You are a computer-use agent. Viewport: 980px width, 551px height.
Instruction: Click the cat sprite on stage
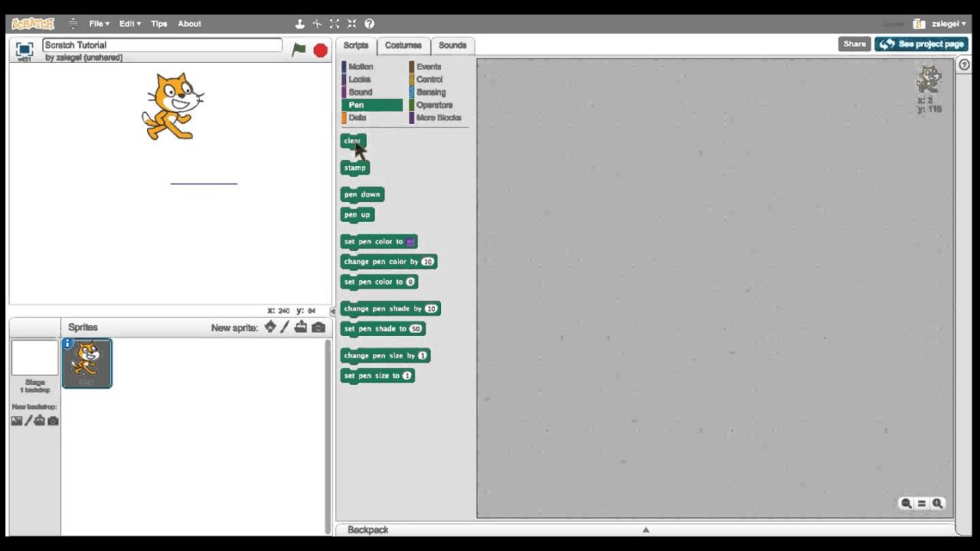click(x=173, y=106)
